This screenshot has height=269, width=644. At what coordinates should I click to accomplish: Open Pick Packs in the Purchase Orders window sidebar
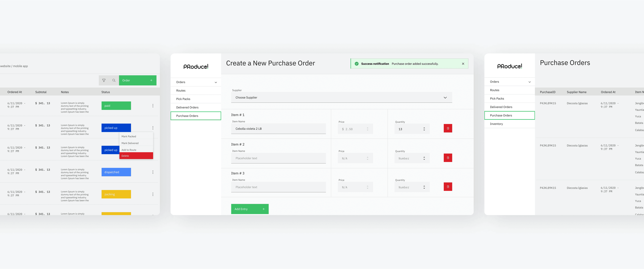509,98
